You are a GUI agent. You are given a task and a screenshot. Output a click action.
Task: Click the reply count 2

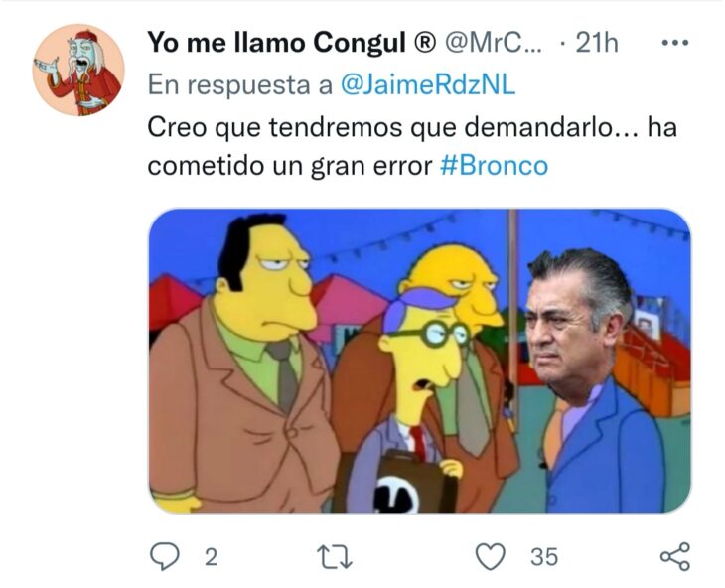(x=211, y=557)
